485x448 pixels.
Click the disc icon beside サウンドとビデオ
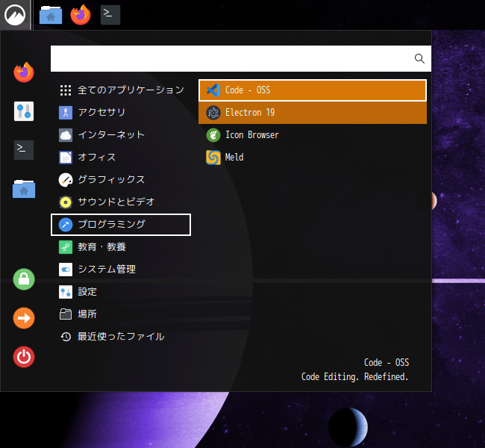point(66,202)
